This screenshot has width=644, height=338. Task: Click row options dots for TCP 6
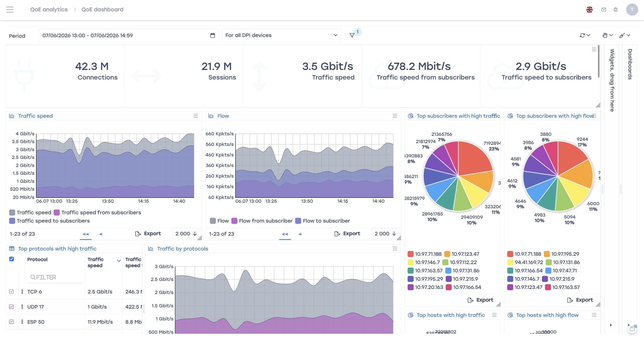22,291
